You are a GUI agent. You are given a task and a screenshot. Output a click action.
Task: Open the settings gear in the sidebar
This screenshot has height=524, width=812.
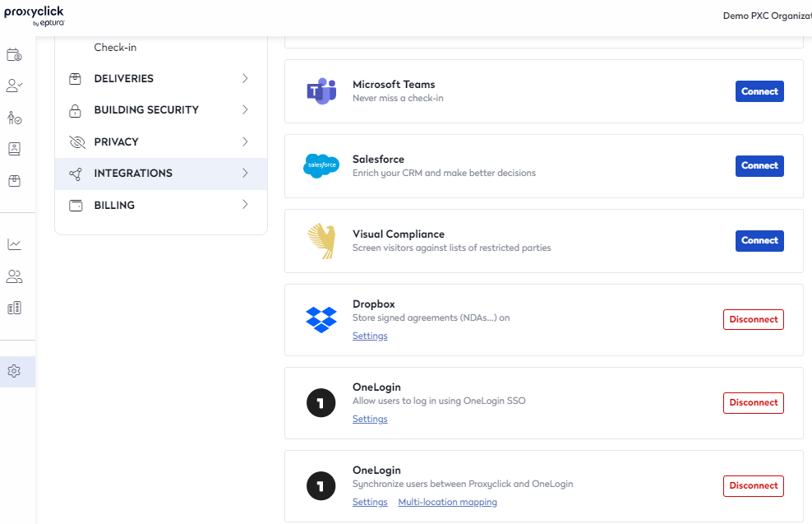tap(14, 371)
